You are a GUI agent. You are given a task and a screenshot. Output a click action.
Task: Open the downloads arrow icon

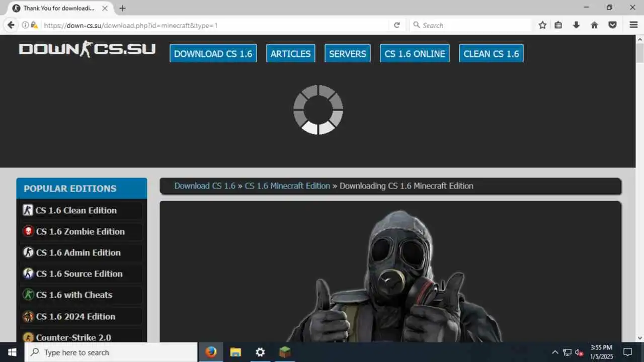click(577, 25)
